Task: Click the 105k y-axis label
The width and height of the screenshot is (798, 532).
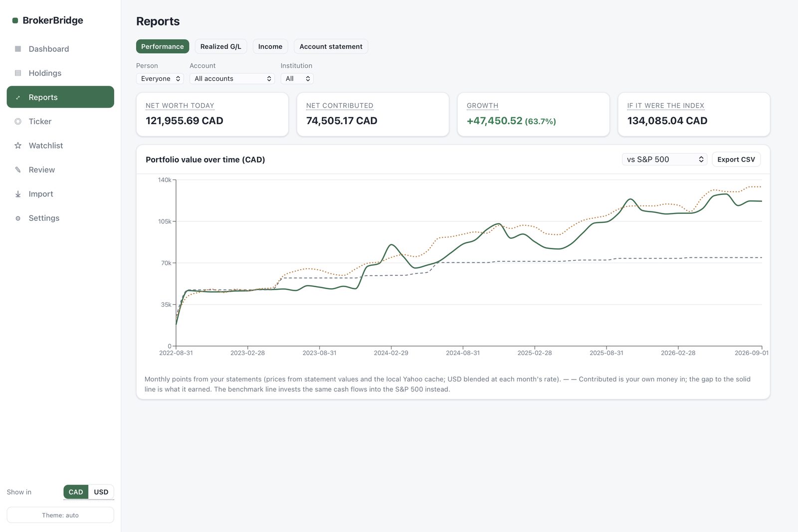Action: point(165,221)
